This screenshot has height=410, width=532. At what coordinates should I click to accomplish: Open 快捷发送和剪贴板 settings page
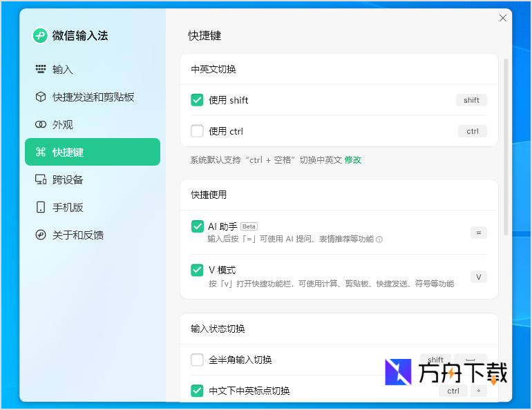93,97
